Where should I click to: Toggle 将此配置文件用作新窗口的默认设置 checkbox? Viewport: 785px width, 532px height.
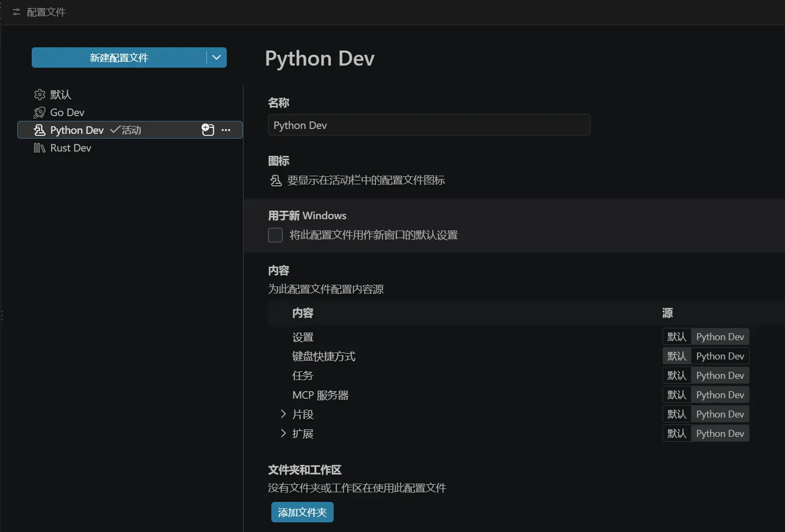click(x=275, y=235)
